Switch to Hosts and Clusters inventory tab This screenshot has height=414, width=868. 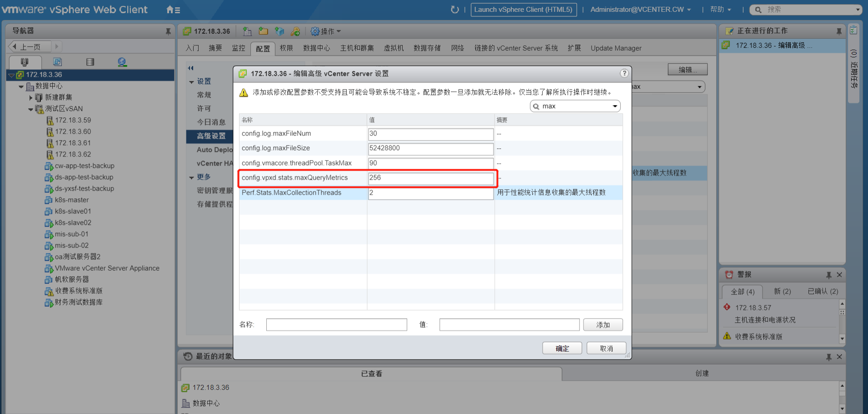(x=25, y=62)
